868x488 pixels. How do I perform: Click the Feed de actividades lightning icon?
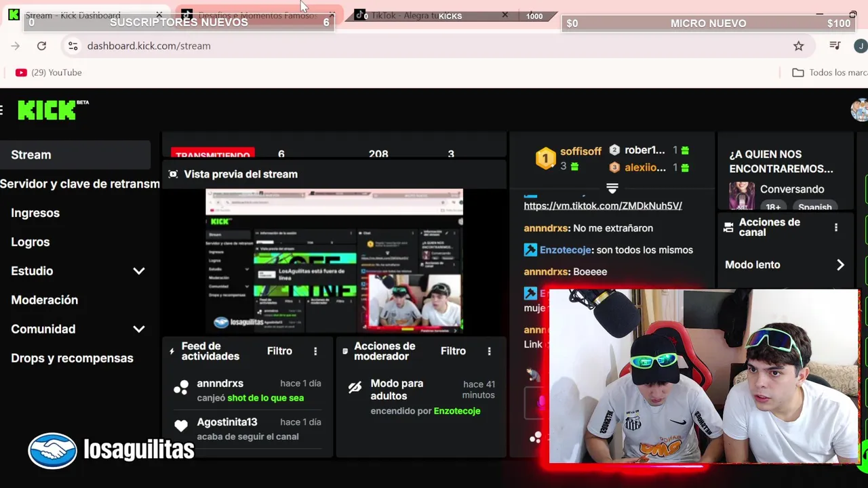tap(172, 351)
